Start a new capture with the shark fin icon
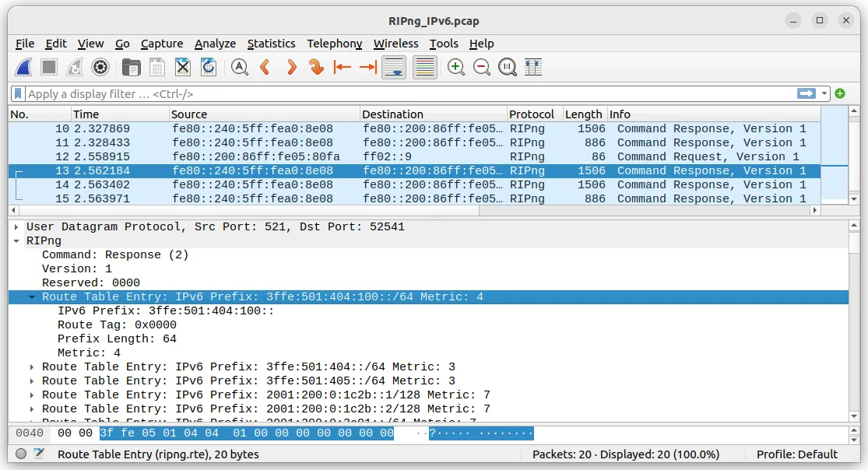868x470 pixels. pyautogui.click(x=24, y=68)
